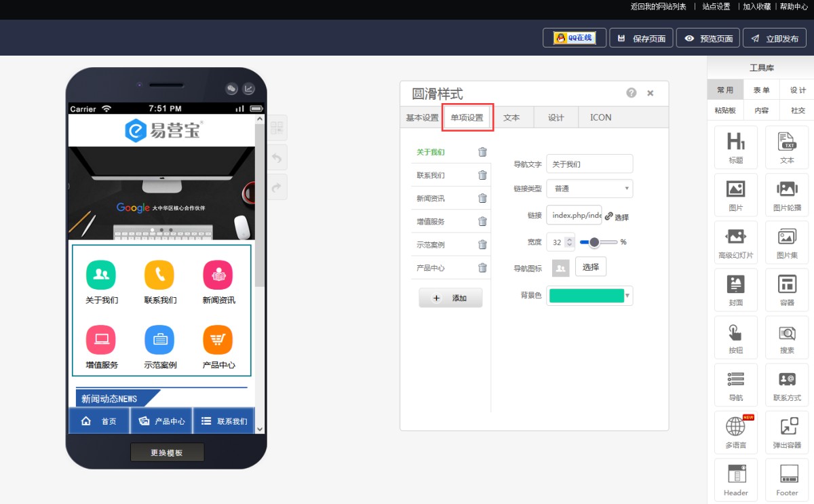This screenshot has height=504, width=814.
Task: Click the 宽度 slider handle
Action: coord(594,241)
